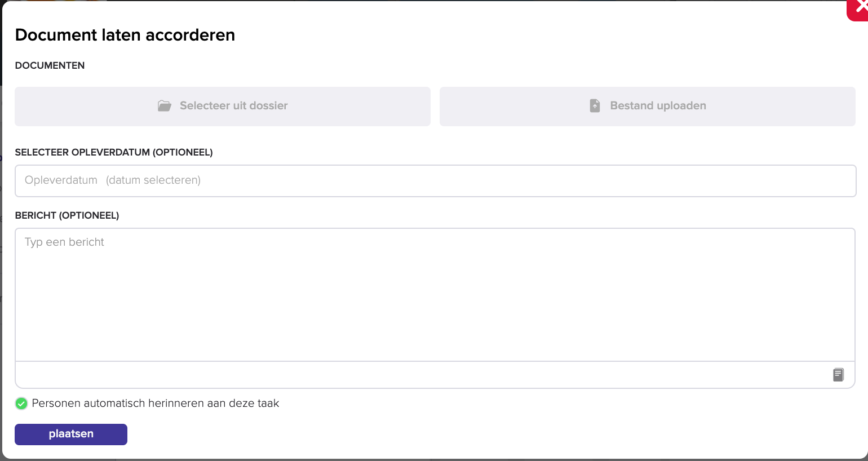Toggle automatic reminder checkbox

[x=21, y=404]
